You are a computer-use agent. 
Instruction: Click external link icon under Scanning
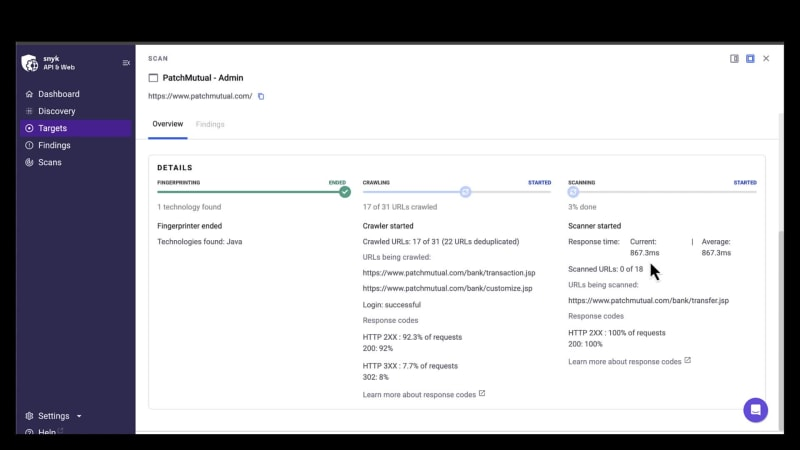[687, 360]
